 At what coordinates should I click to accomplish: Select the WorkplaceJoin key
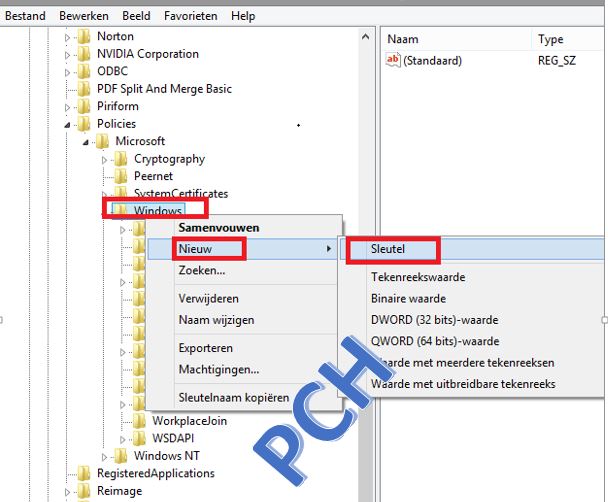coord(190,421)
